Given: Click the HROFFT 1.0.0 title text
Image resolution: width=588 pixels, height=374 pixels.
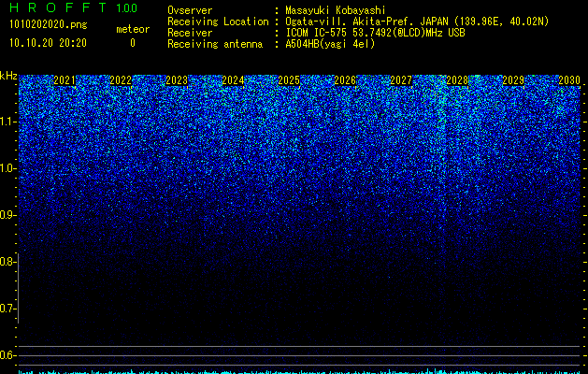Looking at the screenshot, I should tap(73, 7).
